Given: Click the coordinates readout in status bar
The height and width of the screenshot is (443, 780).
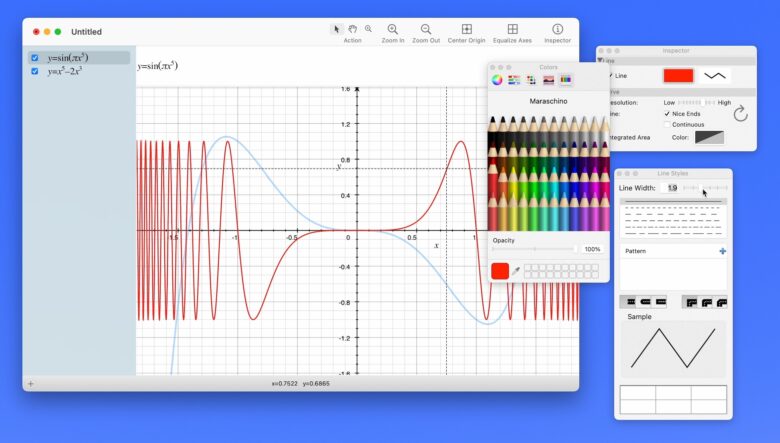Looking at the screenshot, I should click(300, 384).
